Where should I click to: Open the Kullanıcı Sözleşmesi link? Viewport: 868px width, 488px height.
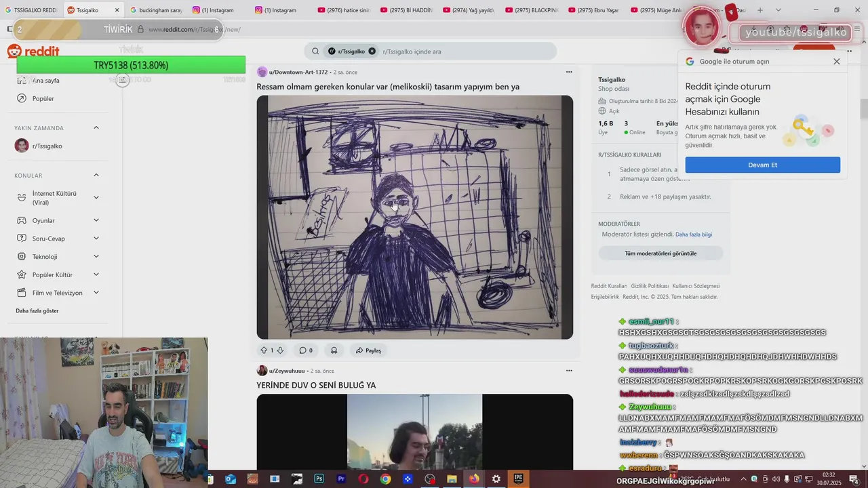[696, 286]
